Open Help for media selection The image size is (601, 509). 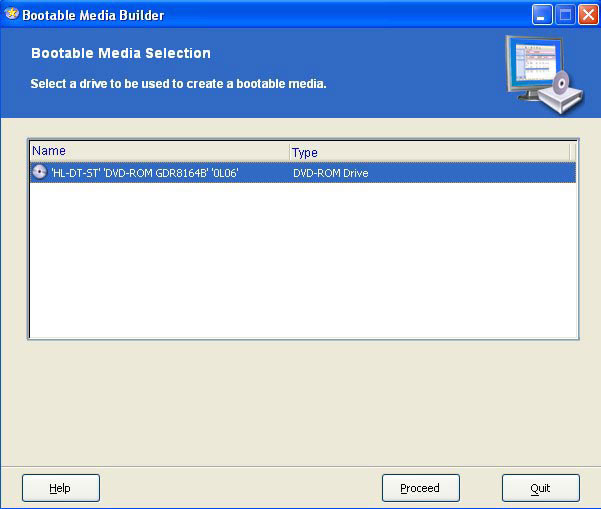[x=61, y=488]
